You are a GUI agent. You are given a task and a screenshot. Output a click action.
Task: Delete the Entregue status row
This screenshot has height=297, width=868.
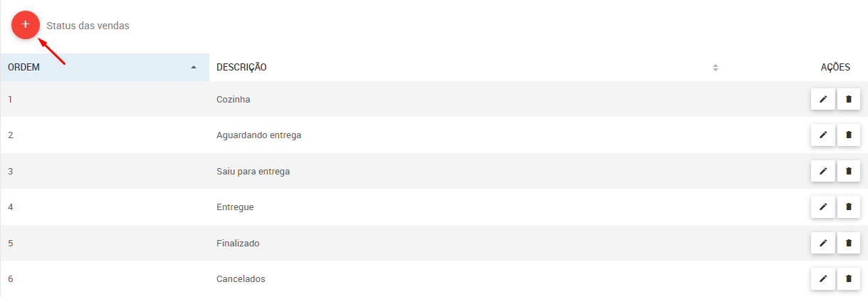849,207
